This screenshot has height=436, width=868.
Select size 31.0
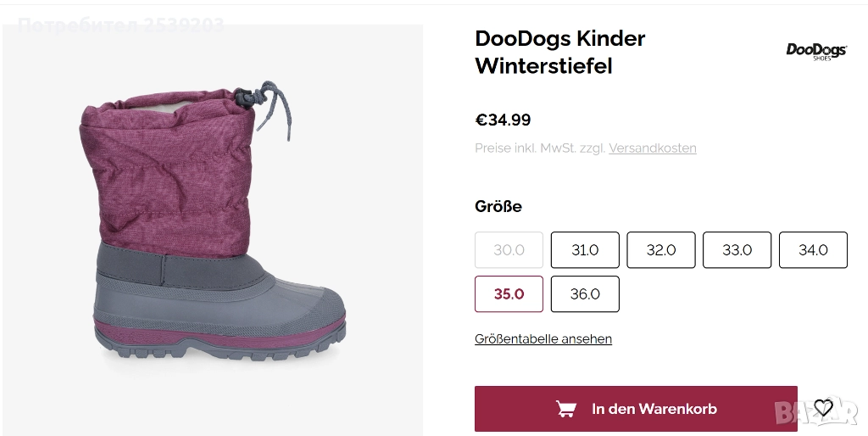[585, 250]
